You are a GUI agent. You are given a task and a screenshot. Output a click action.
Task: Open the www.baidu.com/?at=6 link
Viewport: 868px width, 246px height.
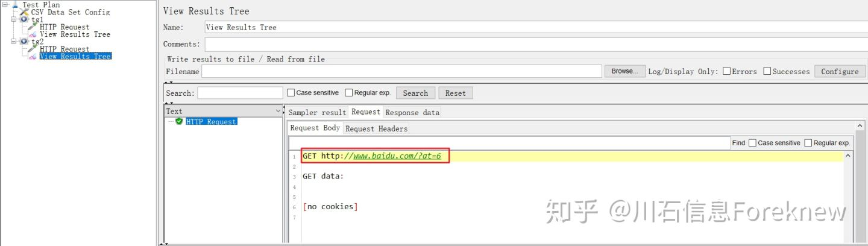(397, 156)
